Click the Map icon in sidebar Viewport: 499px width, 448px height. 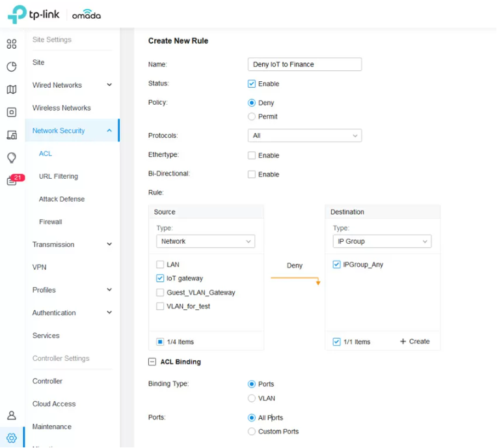tap(12, 90)
